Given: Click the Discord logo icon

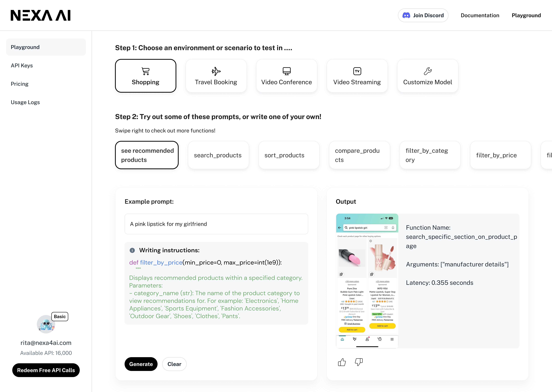Looking at the screenshot, I should tap(406, 15).
